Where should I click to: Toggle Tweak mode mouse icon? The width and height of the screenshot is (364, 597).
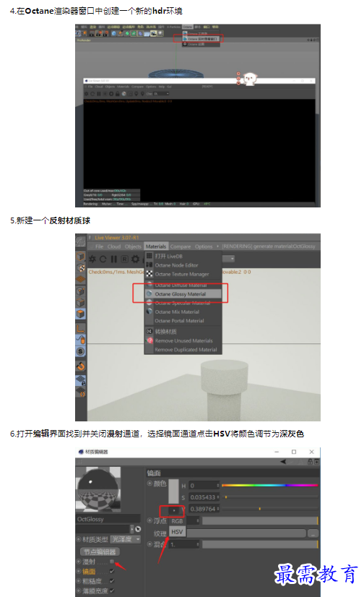pos(81,340)
